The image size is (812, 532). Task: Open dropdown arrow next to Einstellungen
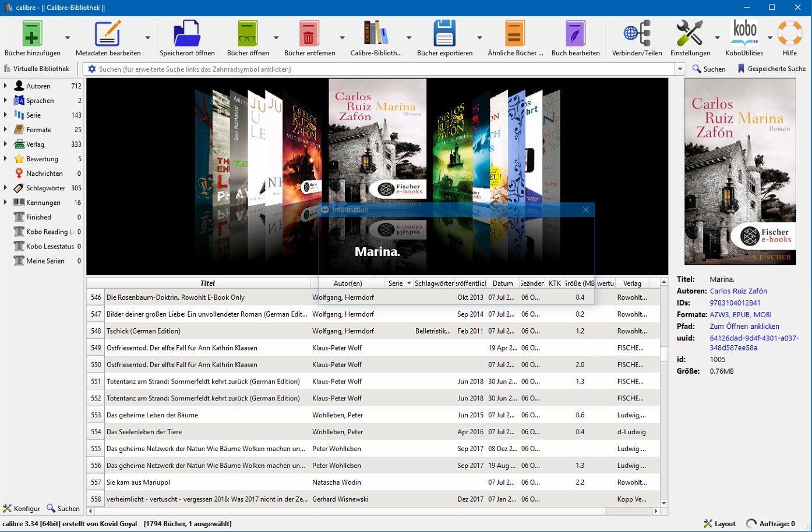tap(717, 38)
